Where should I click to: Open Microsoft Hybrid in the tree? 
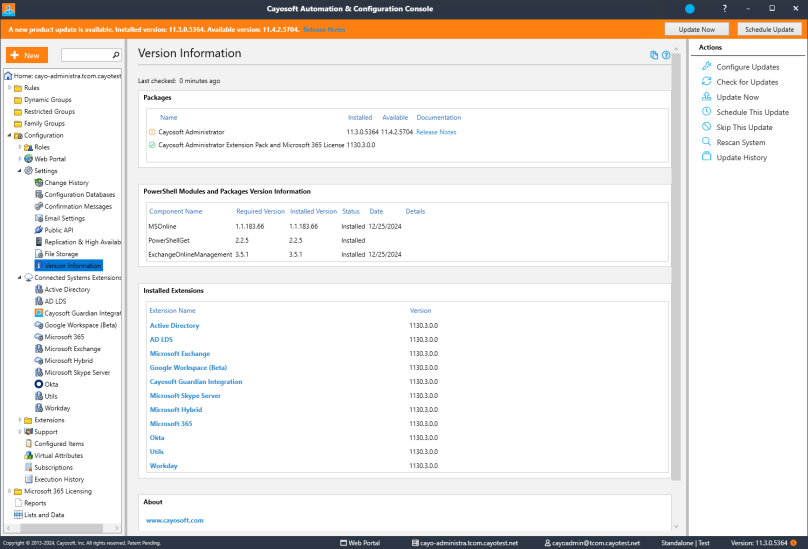pyautogui.click(x=69, y=360)
